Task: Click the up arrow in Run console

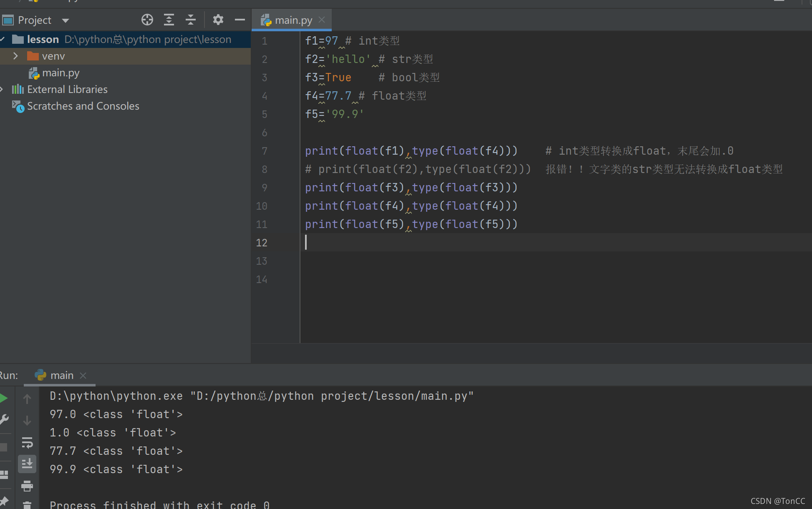Action: [27, 399]
